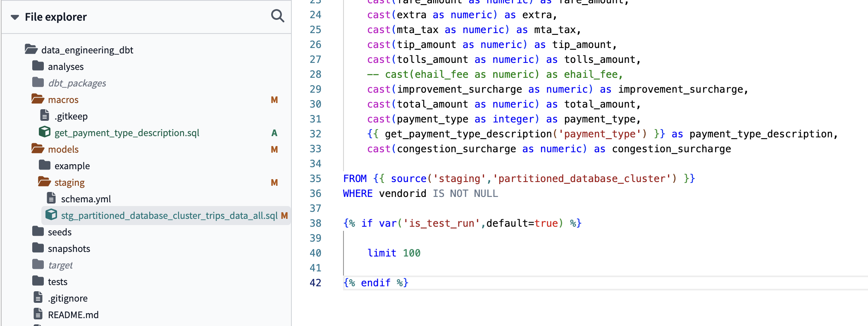Viewport: 868px width, 326px height.
Task: Select the models folder label
Action: pos(63,149)
